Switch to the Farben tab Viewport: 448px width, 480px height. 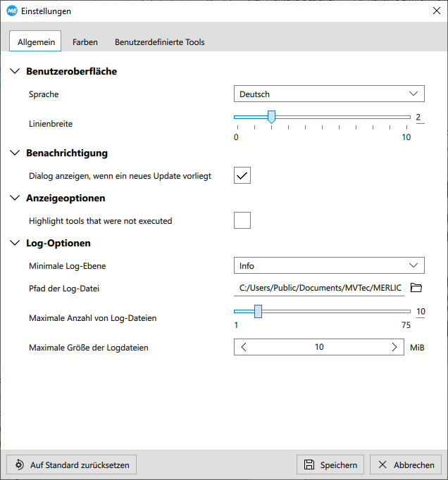pos(85,42)
